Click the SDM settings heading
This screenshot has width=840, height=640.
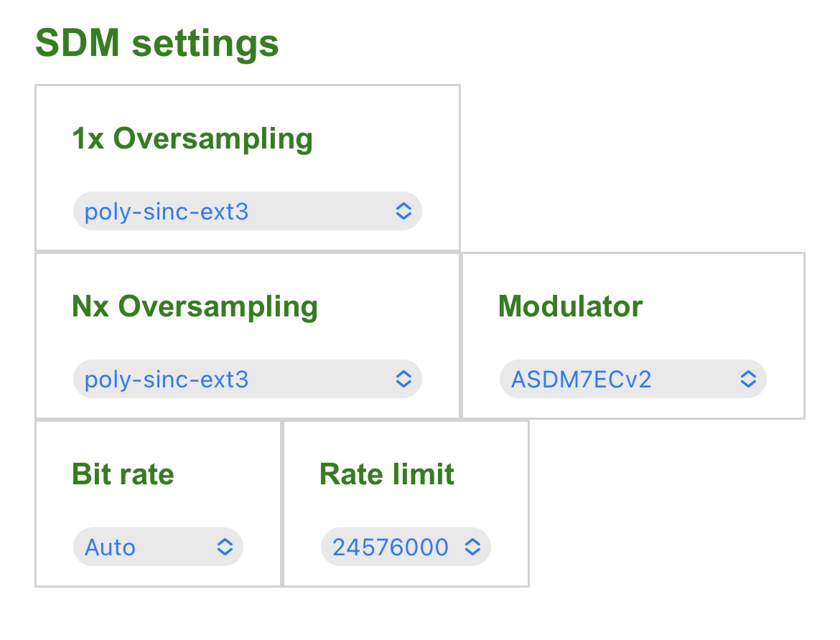click(x=157, y=43)
